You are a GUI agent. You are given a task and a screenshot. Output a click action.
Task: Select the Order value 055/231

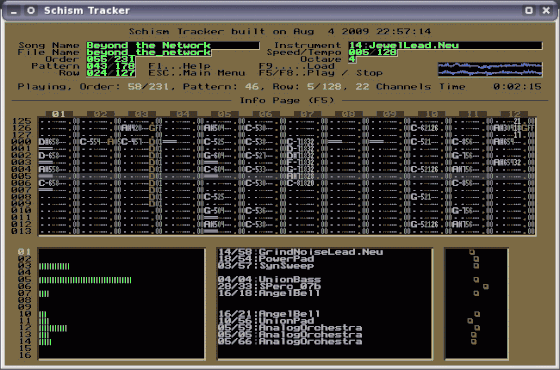coord(111,59)
